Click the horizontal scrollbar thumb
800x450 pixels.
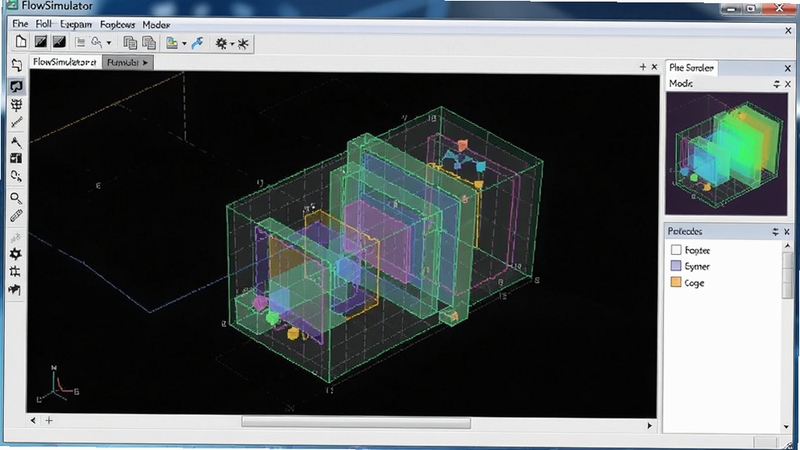pos(356,422)
